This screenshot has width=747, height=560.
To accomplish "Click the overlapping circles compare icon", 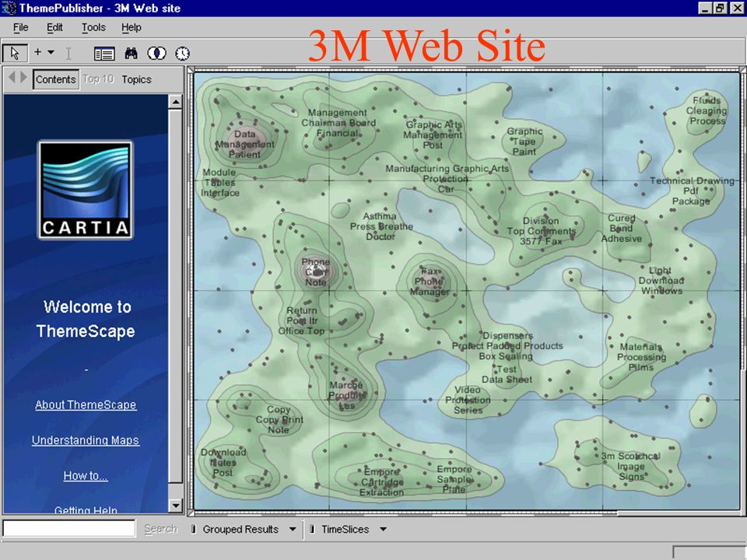I will click(x=156, y=53).
